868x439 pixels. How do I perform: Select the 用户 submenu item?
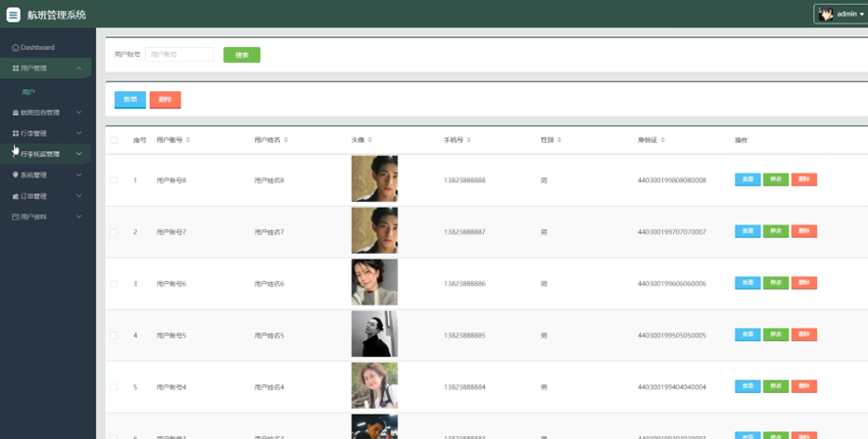(x=28, y=92)
